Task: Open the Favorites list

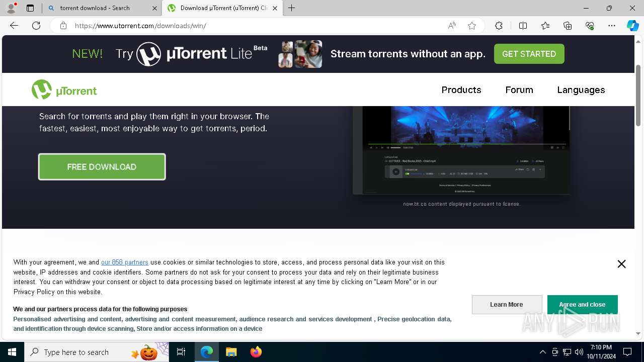Action: click(545, 26)
